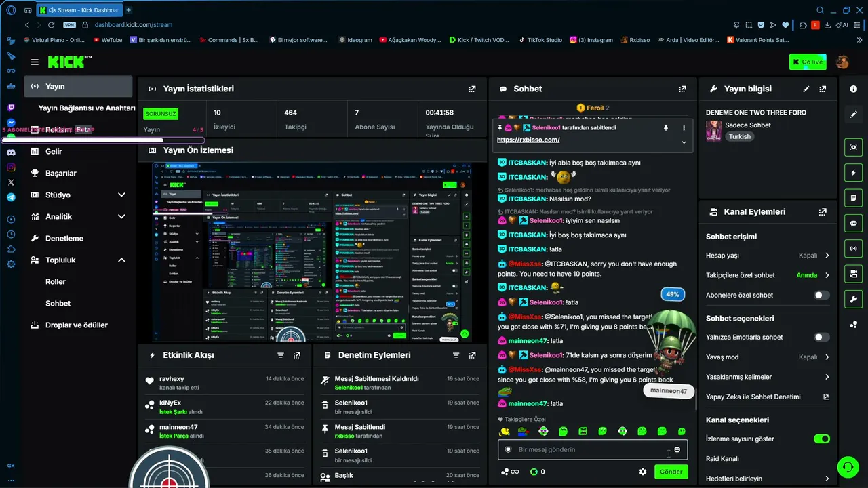This screenshot has height=488, width=868.
Task: Pop out the Etkinlik Akışı panel
Action: tap(297, 355)
